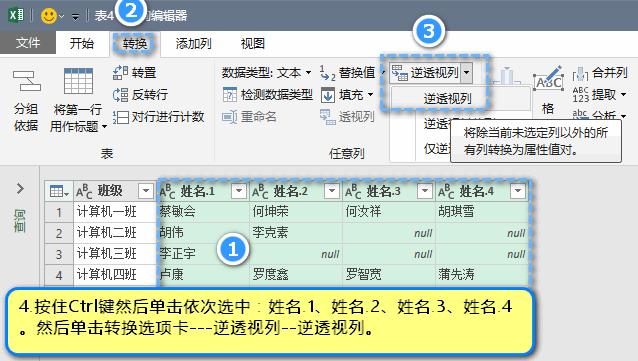Viewport: 638px width, 361px height.
Task: Select row number 2
Action: point(59,233)
